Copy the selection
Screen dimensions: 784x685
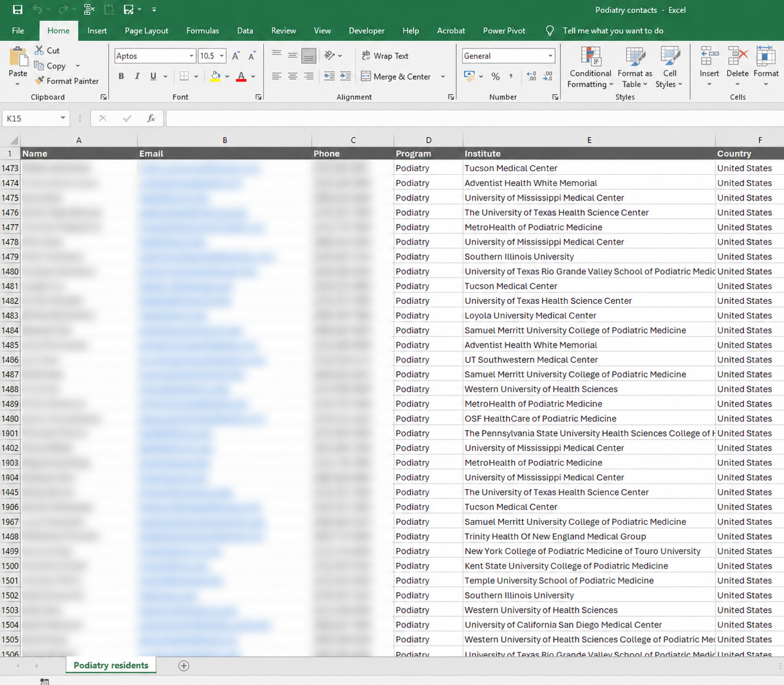(50, 65)
